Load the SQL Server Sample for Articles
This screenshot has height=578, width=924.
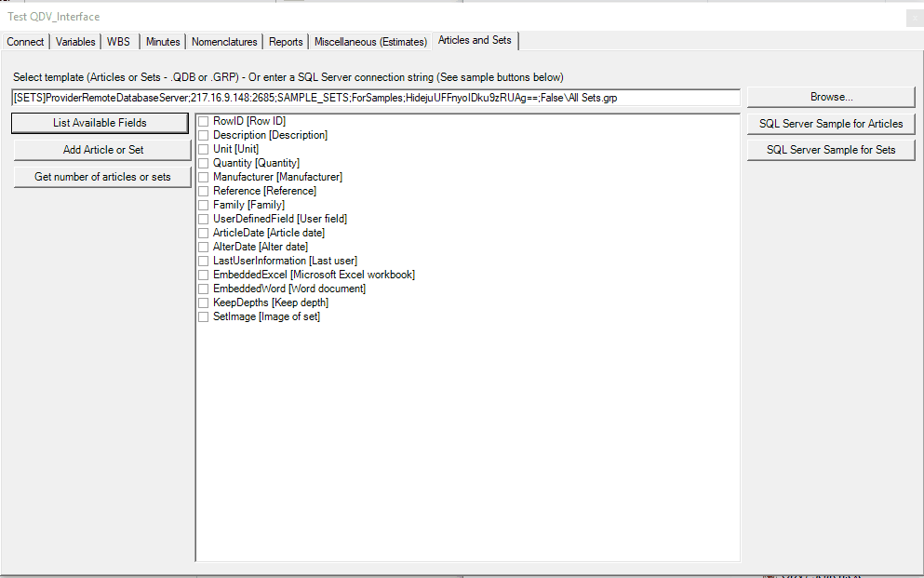pyautogui.click(x=831, y=123)
